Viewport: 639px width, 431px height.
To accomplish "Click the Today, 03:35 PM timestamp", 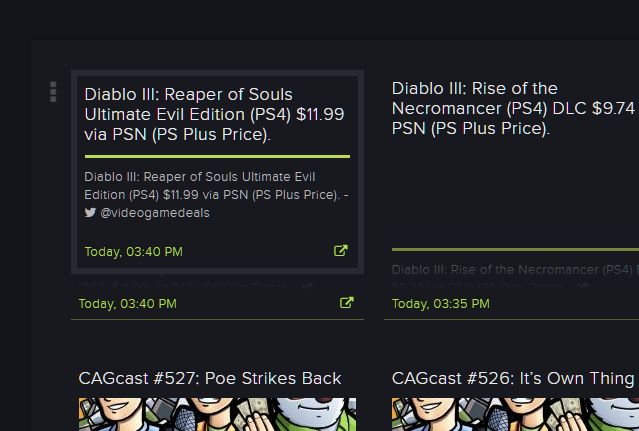I will point(441,304).
